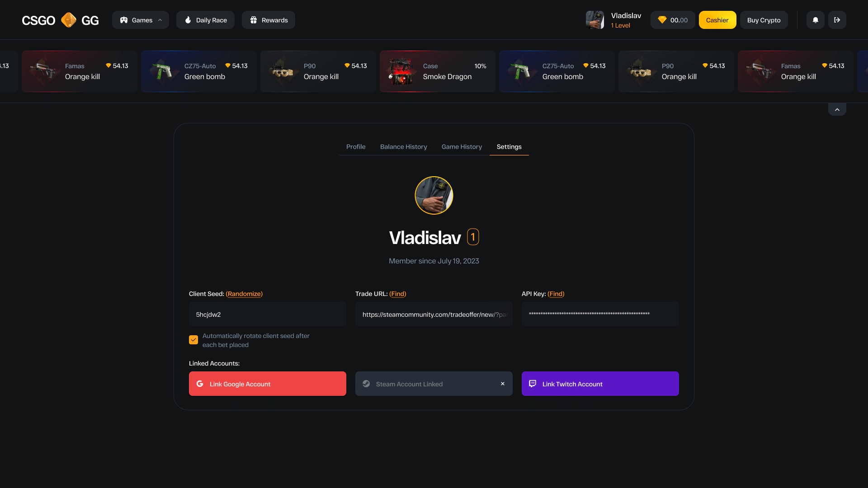Click the Randomize client seed link
868x488 pixels.
[244, 294]
